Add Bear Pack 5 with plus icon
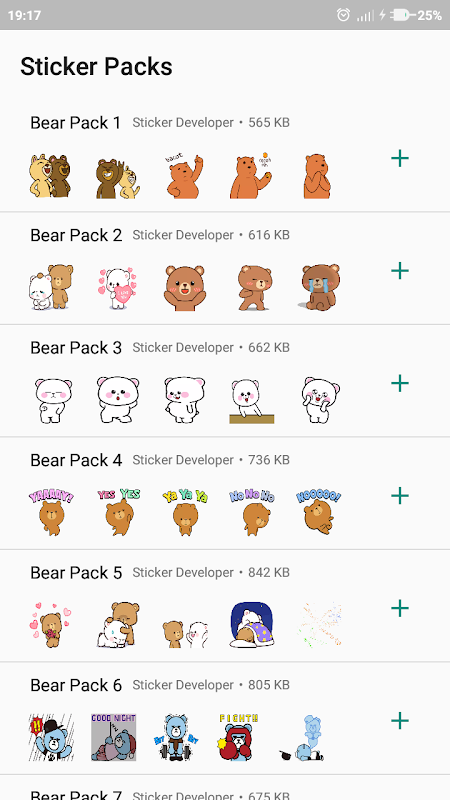 pyautogui.click(x=400, y=608)
